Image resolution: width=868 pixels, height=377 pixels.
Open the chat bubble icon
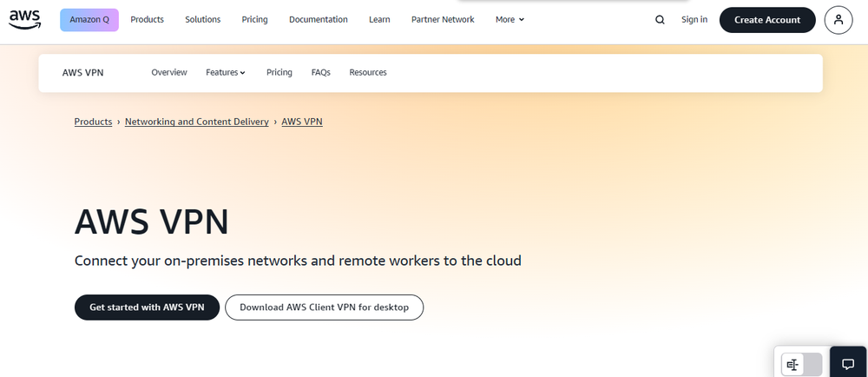click(x=848, y=365)
